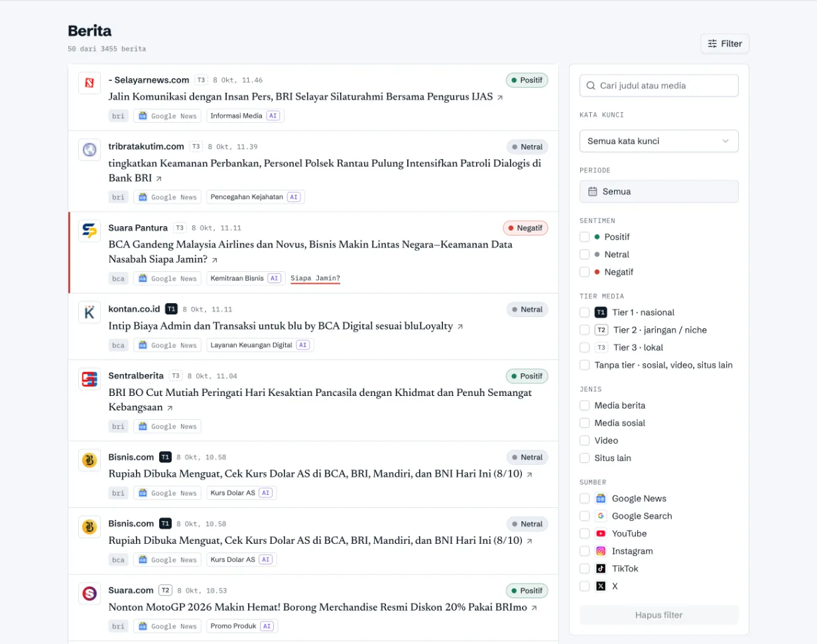Click the TikTok icon in sidebar
This screenshot has width=817, height=644.
(x=601, y=568)
